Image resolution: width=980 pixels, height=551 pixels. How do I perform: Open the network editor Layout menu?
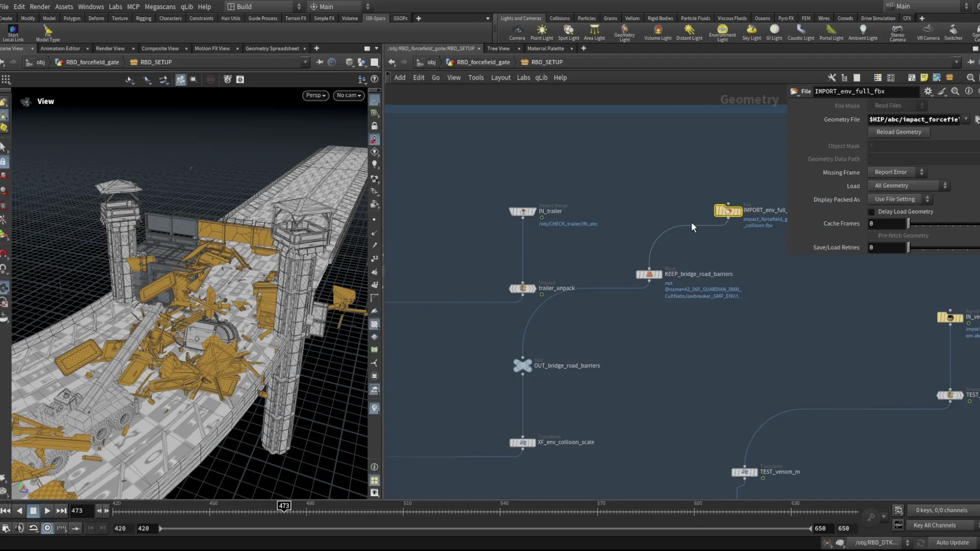500,78
